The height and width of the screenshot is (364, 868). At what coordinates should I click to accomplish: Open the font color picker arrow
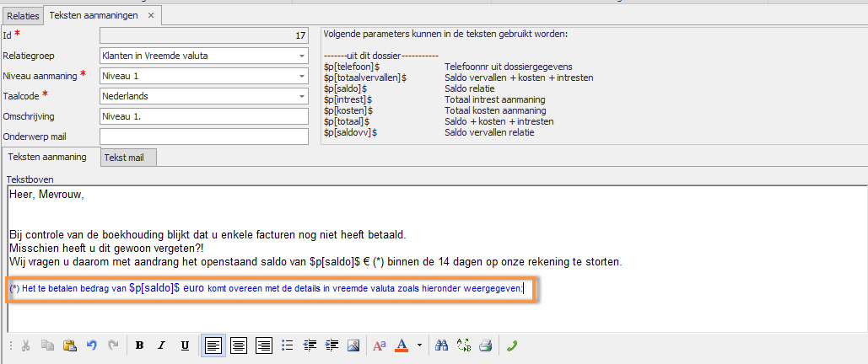tap(419, 345)
